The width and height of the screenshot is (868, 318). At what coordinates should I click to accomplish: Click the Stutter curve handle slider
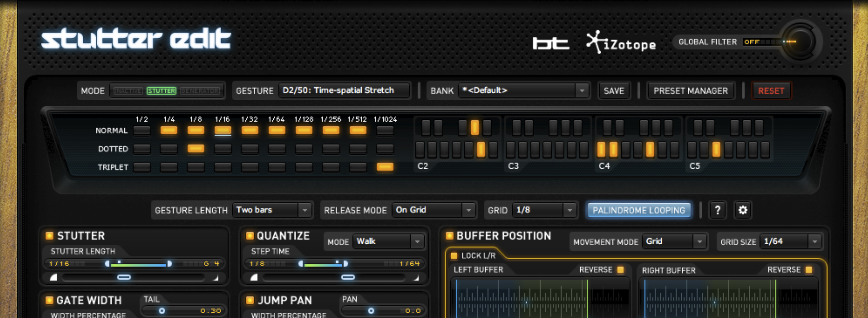124,278
